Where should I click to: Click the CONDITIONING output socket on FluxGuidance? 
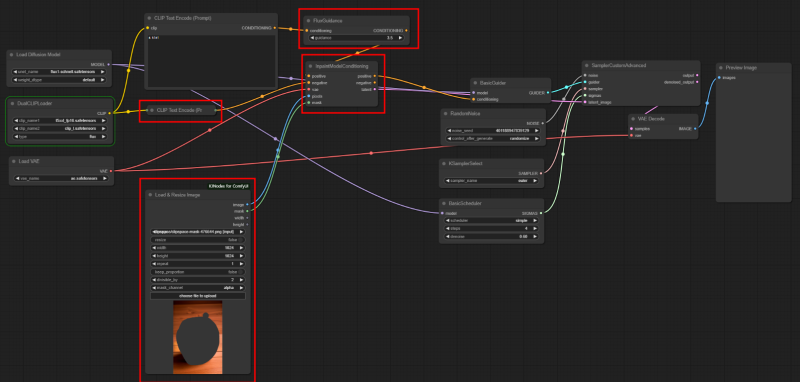406,31
